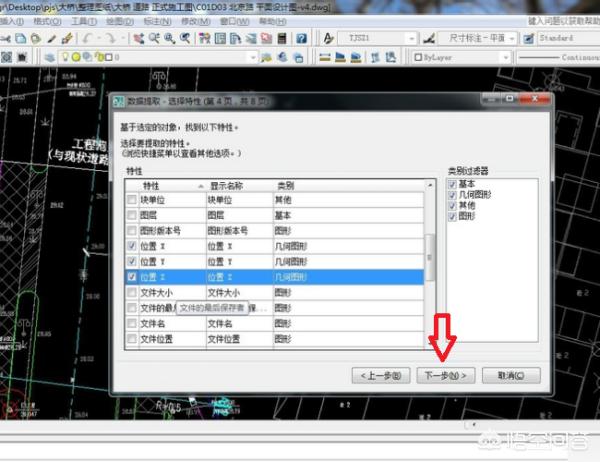Check the 文件大小 property checkbox
This screenshot has height=462, width=600.
(133, 292)
